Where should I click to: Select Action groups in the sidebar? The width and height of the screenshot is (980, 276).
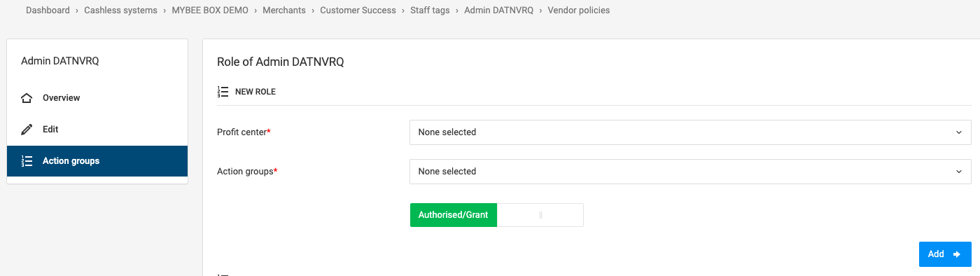(x=97, y=161)
